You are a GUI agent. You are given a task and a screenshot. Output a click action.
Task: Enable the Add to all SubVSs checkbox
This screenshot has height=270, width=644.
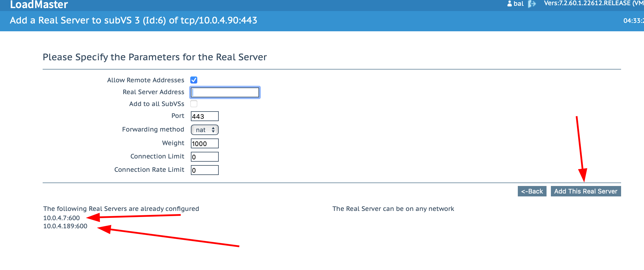pos(194,104)
